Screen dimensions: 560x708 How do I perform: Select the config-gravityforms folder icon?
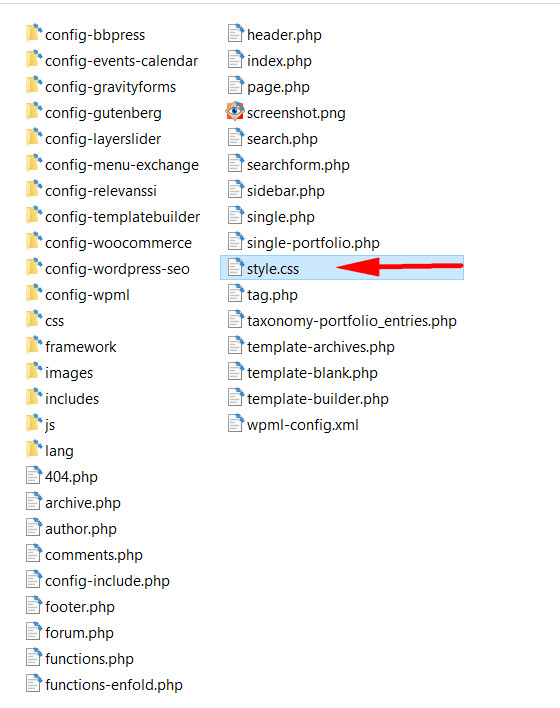(34, 86)
